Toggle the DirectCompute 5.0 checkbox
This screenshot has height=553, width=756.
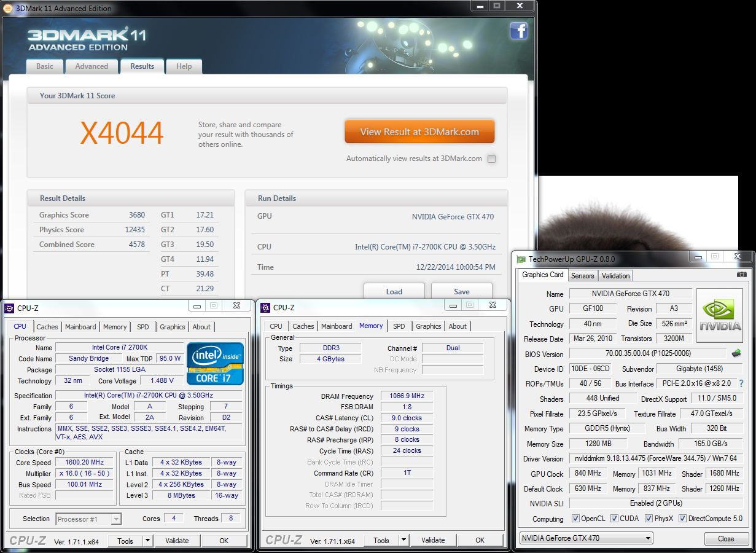coord(682,518)
